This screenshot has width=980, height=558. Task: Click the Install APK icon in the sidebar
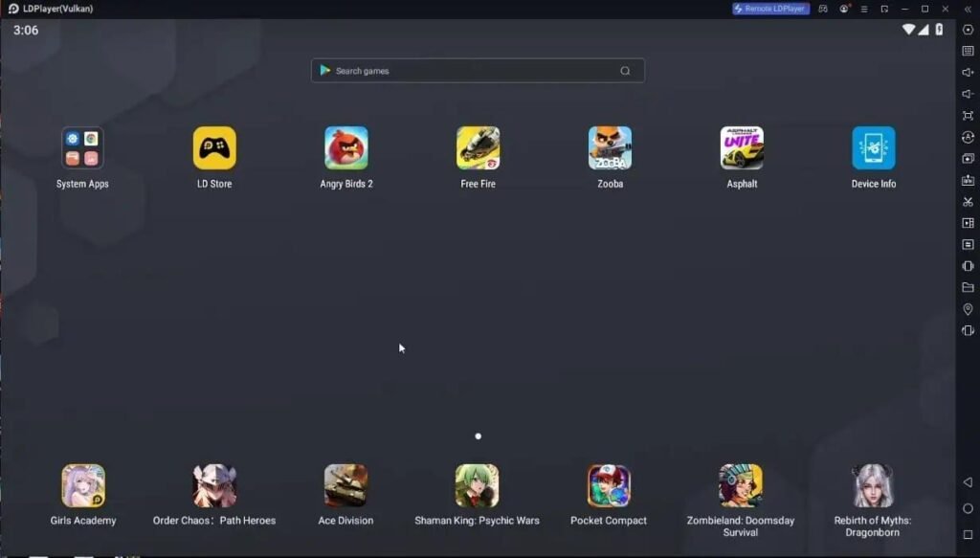(968, 180)
